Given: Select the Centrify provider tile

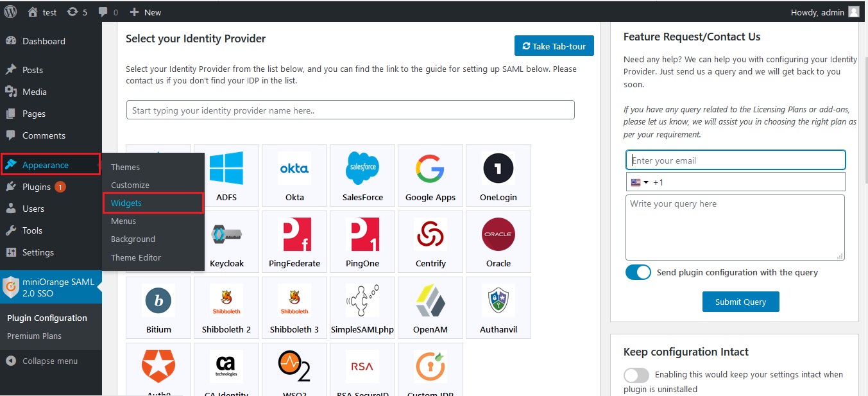Looking at the screenshot, I should coord(430,241).
